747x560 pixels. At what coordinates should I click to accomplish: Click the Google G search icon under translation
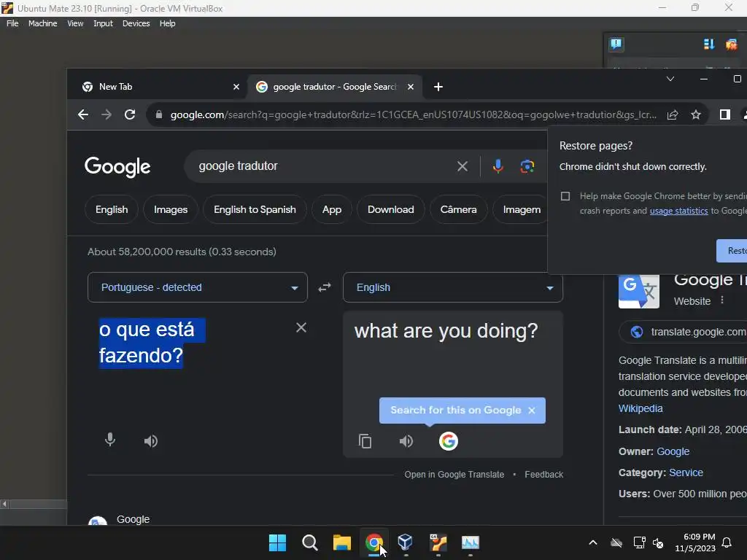tap(449, 441)
